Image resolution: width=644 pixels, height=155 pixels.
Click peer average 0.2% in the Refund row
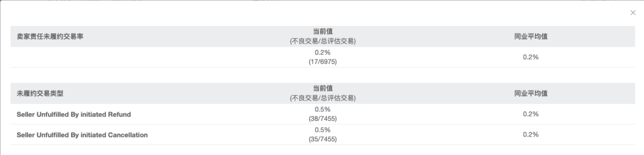[x=531, y=114]
